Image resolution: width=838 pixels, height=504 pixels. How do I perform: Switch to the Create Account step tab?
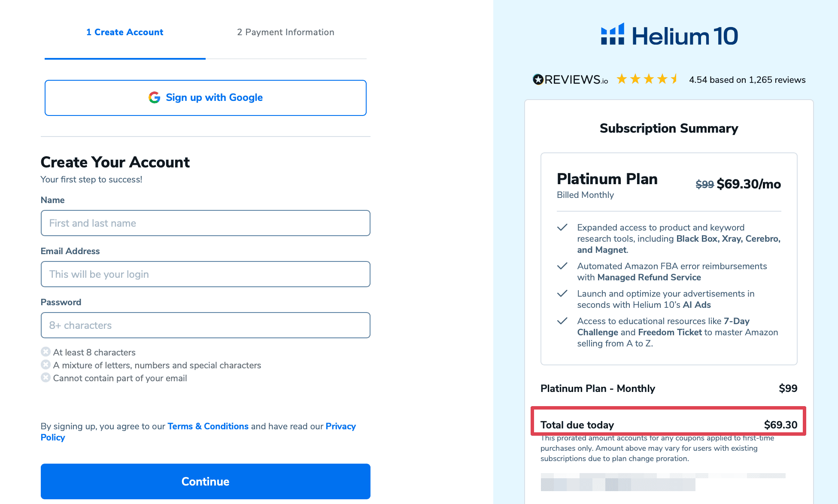124,32
